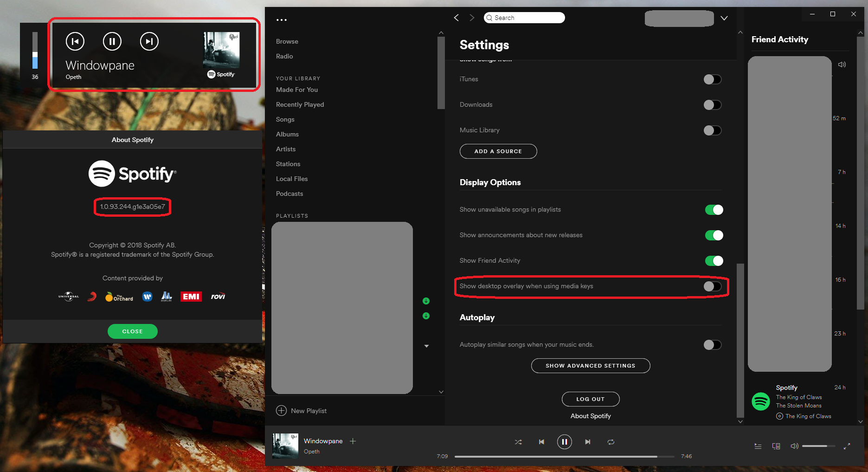Image resolution: width=868 pixels, height=472 pixels.
Task: Mute Friend Activity with the speaker icon
Action: [x=843, y=65]
